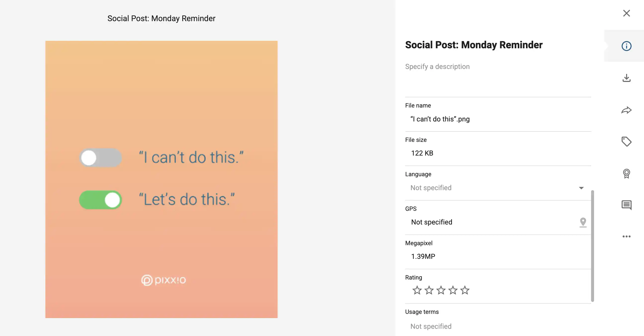
Task: Click the close X icon
Action: tap(627, 13)
